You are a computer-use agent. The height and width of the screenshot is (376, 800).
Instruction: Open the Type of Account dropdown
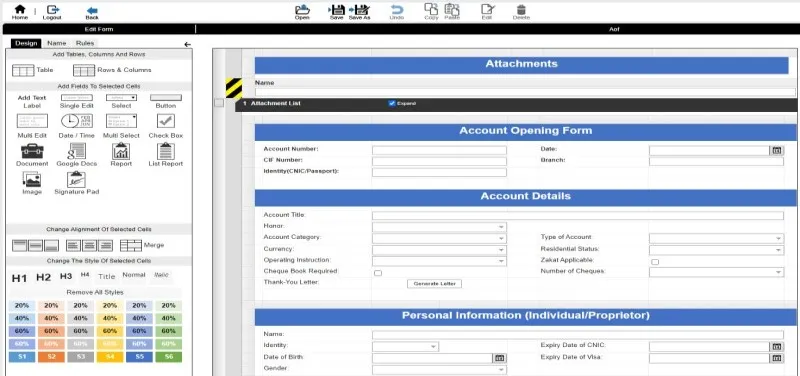pos(716,238)
